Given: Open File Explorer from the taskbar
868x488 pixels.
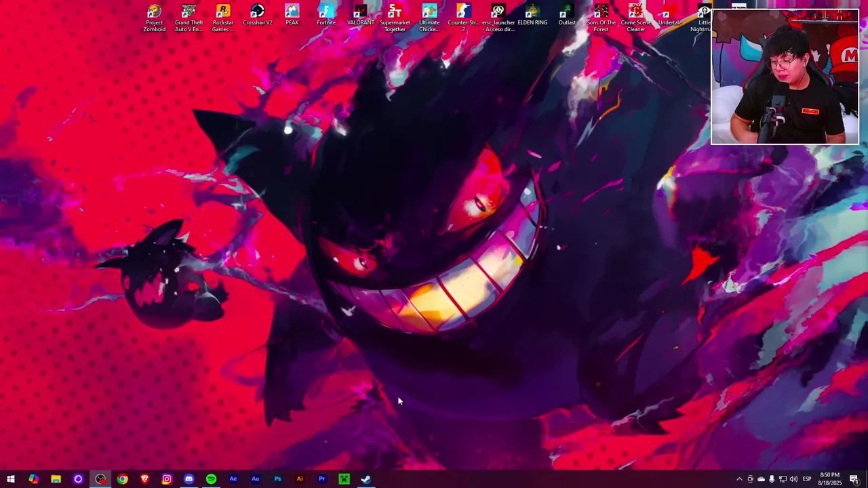Looking at the screenshot, I should coord(56,479).
